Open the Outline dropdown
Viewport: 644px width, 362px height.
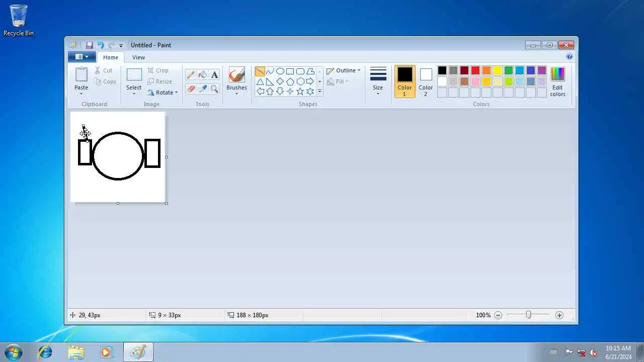pos(344,70)
